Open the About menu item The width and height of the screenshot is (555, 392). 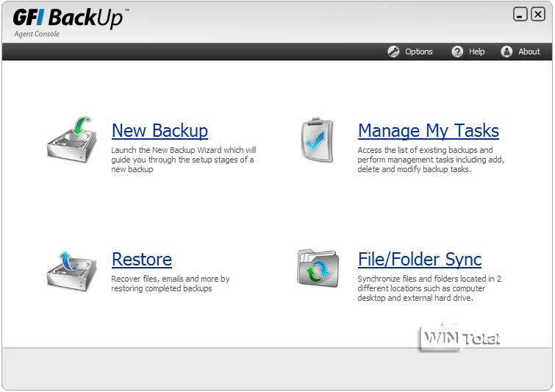[529, 51]
